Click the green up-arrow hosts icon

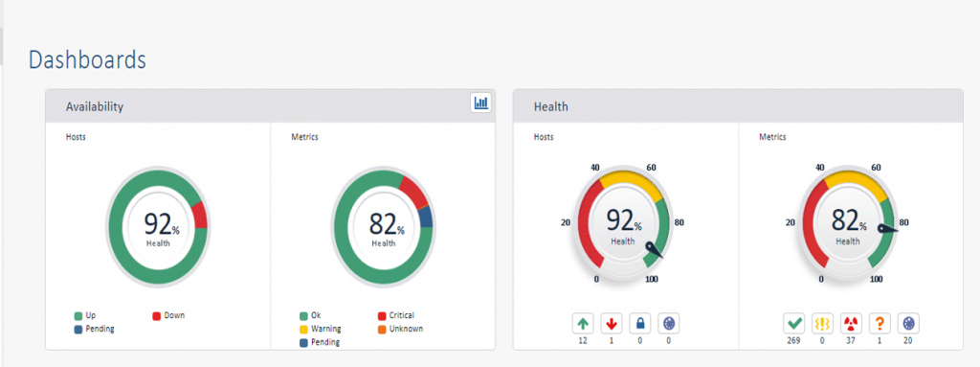[583, 324]
